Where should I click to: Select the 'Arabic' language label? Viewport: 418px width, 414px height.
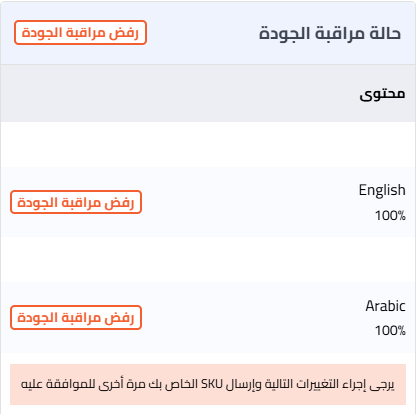pyautogui.click(x=385, y=306)
